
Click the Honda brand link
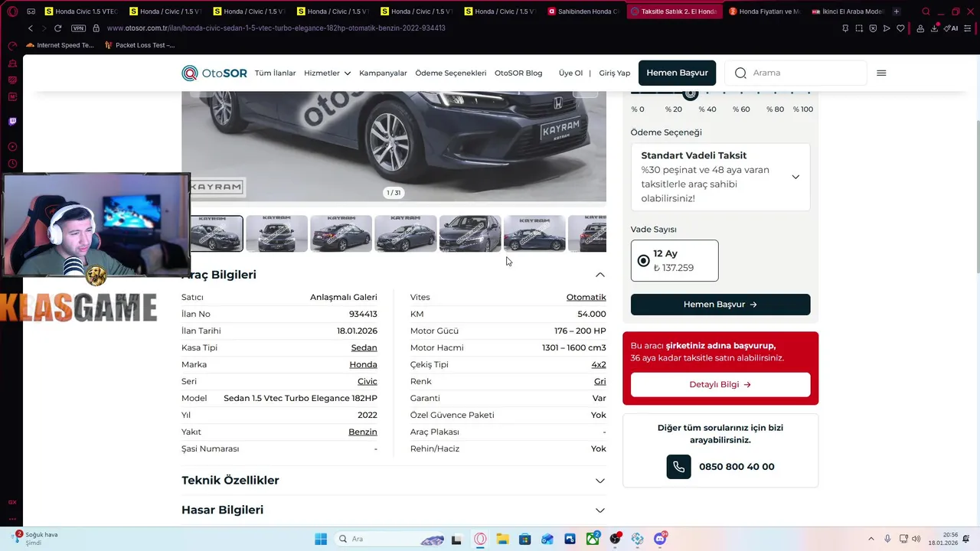pyautogui.click(x=364, y=364)
